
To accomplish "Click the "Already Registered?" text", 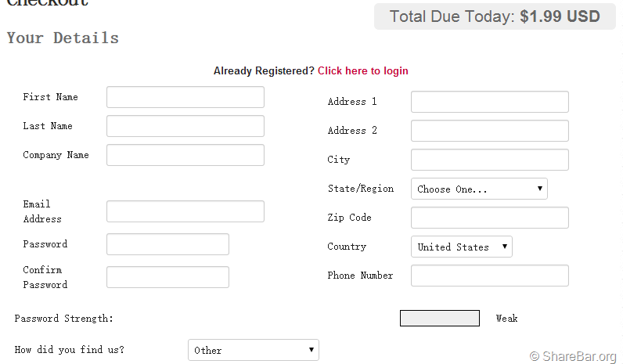I will [x=264, y=71].
